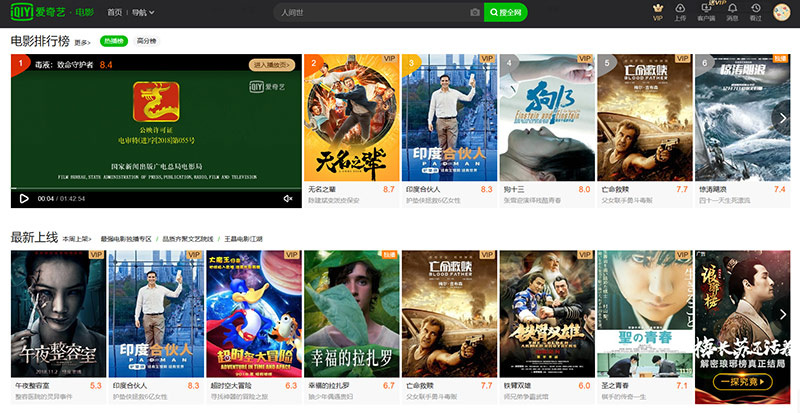Open the 电影 channel link beside the logo
The height and width of the screenshot is (413, 800).
(x=85, y=12)
